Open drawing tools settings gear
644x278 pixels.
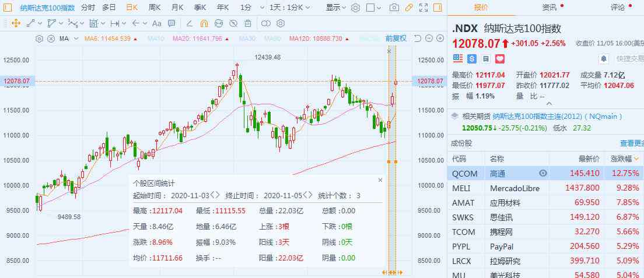click(x=281, y=23)
